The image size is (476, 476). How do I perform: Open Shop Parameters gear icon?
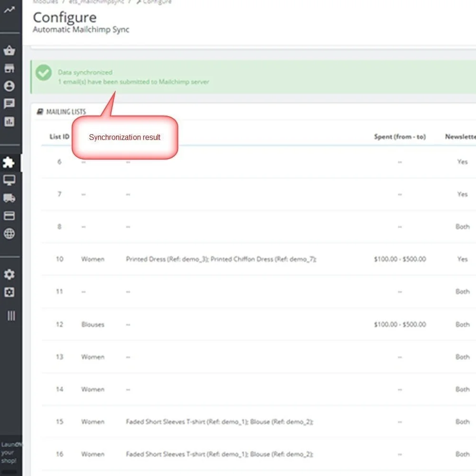pos(10,275)
